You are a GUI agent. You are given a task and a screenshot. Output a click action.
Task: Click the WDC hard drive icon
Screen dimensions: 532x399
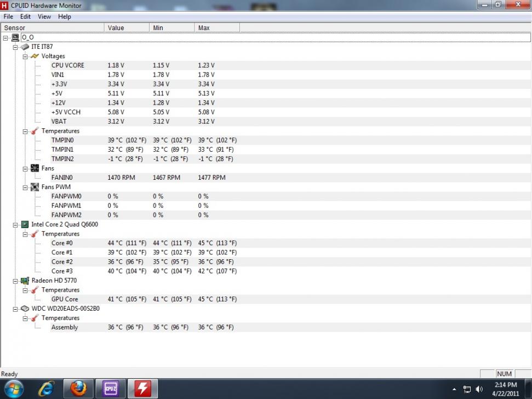point(25,309)
